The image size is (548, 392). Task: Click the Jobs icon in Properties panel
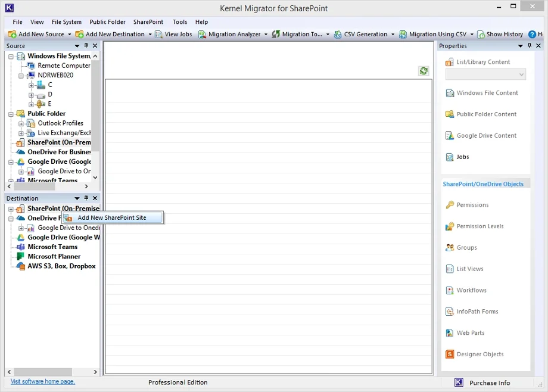click(x=450, y=157)
